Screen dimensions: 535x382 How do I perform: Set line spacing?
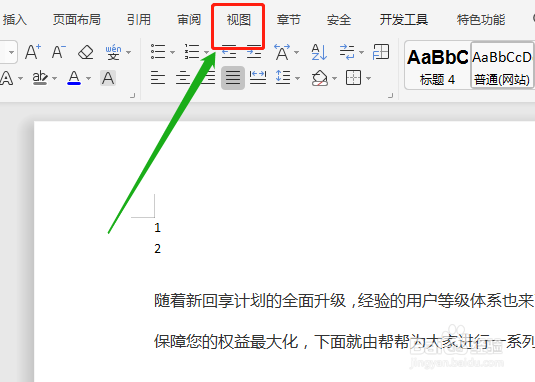[283, 78]
